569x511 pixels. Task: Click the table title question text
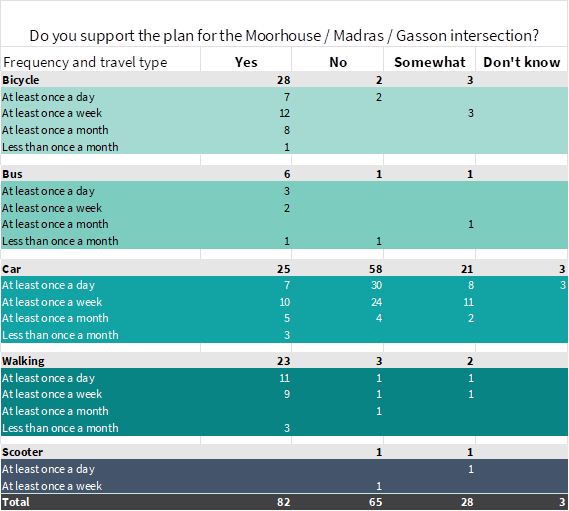click(284, 36)
